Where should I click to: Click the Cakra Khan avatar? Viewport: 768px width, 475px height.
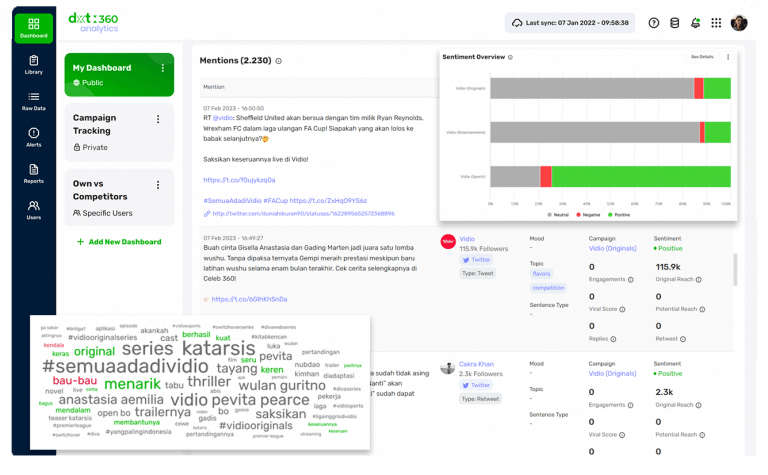coord(448,367)
